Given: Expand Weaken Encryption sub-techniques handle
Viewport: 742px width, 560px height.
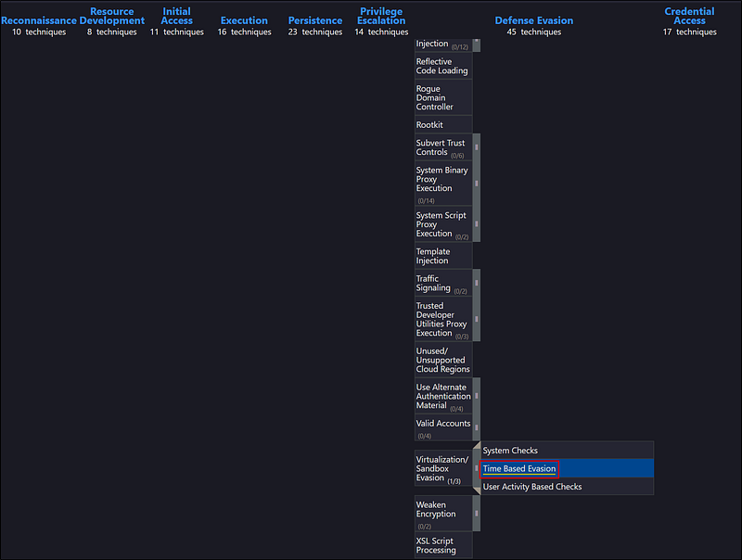Looking at the screenshot, I should pyautogui.click(x=477, y=514).
